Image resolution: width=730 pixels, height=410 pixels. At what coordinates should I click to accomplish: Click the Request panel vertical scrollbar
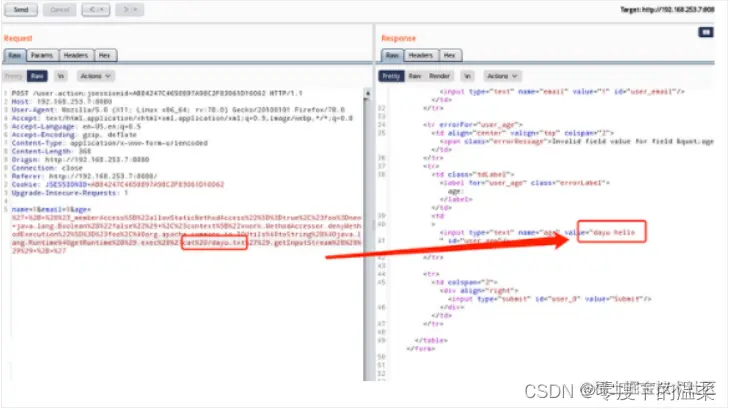(367, 234)
